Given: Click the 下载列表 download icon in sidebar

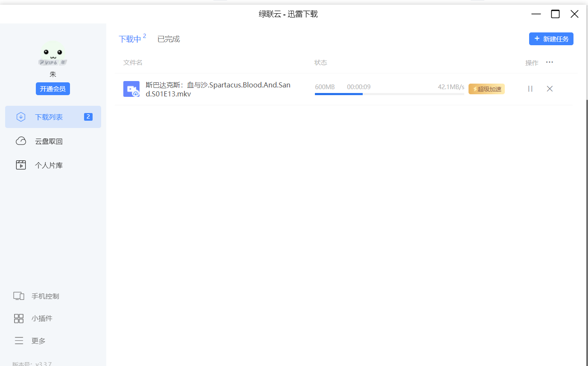Looking at the screenshot, I should click(x=21, y=117).
